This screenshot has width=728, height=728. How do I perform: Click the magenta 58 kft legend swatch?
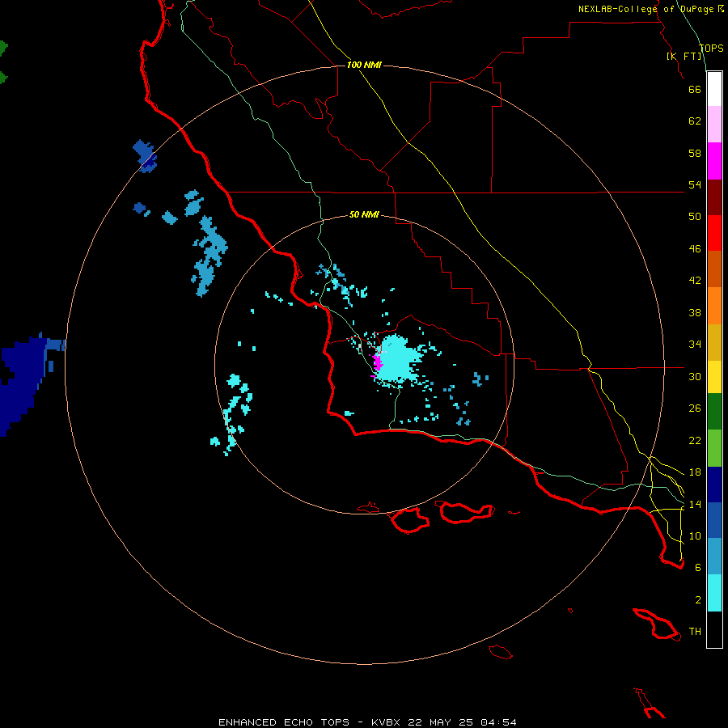click(x=714, y=161)
